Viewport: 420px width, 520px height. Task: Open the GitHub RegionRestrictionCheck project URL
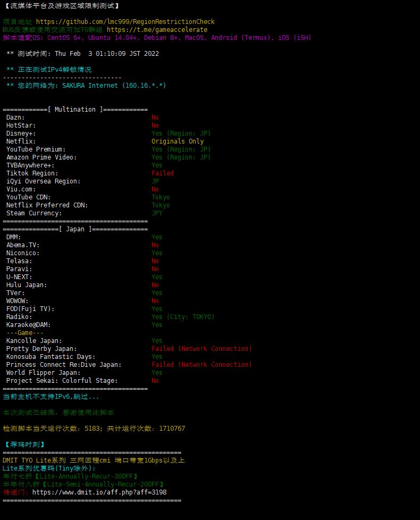pyautogui.click(x=125, y=22)
